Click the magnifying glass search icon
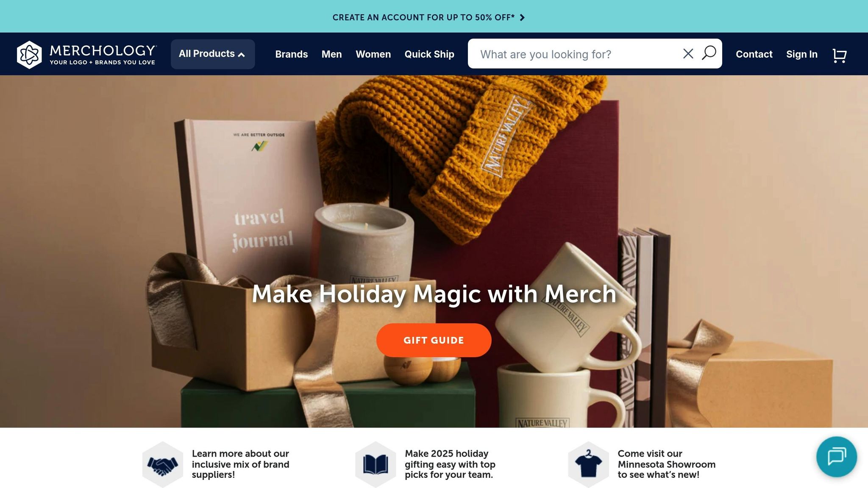Screen dimensions: 868x488 point(709,53)
